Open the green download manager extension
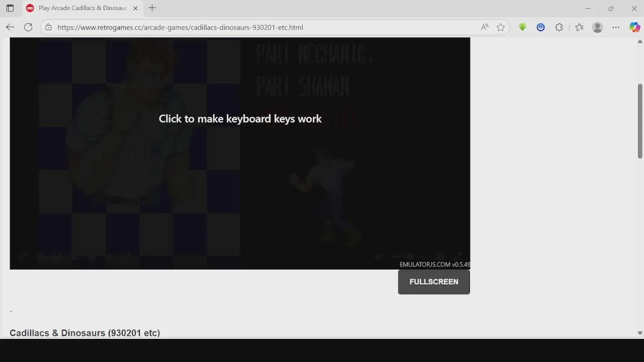 pos(522,27)
